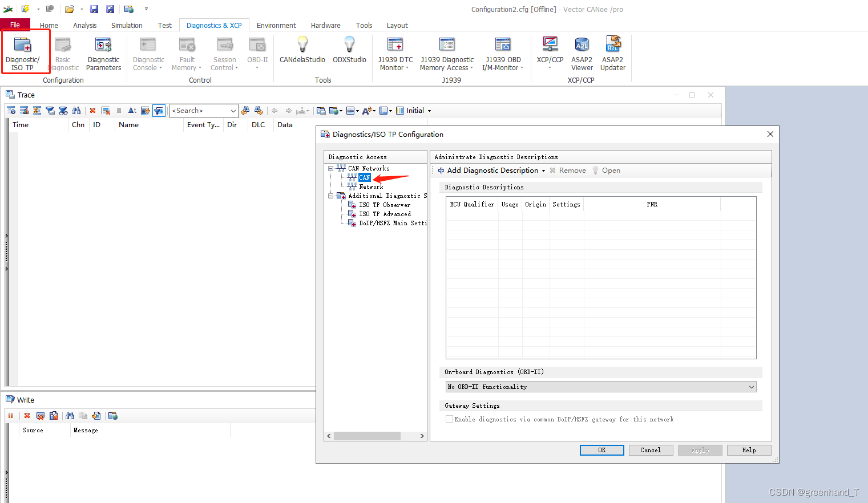Open the Diagnostic/ISO TP configuration button

(x=23, y=53)
